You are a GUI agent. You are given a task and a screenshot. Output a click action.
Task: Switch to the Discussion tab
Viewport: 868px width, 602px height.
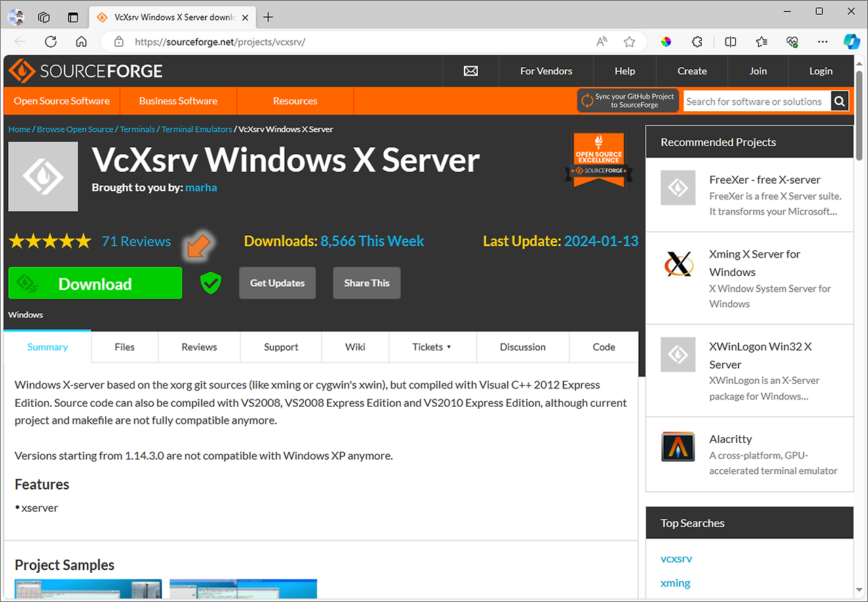click(x=523, y=346)
